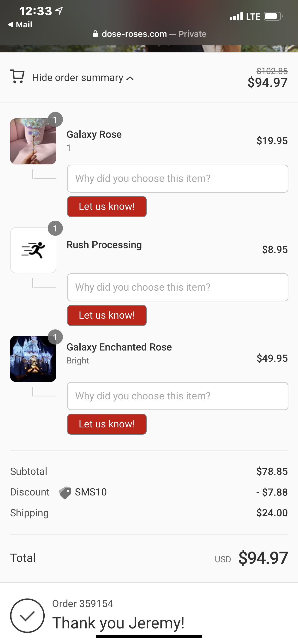The image size is (298, 644).
Task: Collapse order summary chevron arrow
Action: (130, 79)
